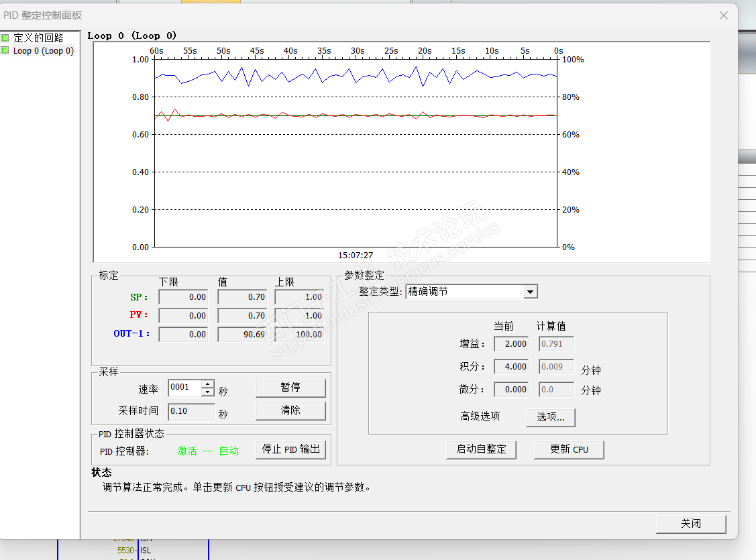
Task: Click the calculated 积分 value 0.009
Action: [556, 367]
